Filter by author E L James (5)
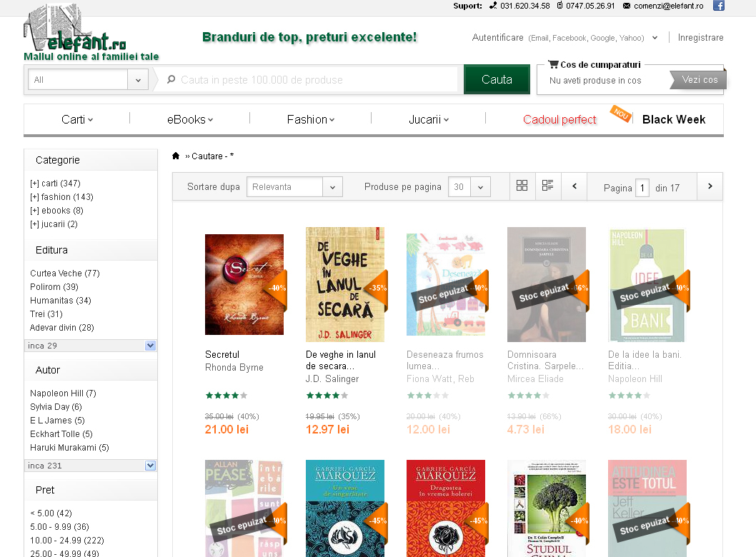 click(x=57, y=420)
